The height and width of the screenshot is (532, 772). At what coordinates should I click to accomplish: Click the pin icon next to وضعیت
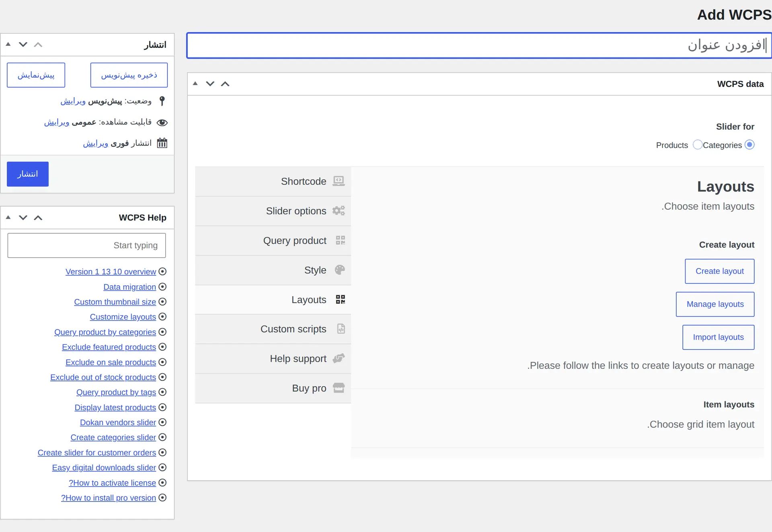162,101
